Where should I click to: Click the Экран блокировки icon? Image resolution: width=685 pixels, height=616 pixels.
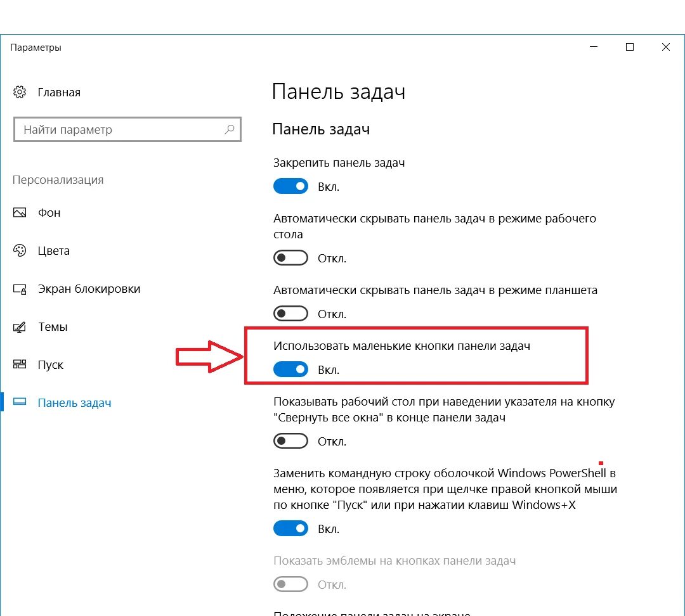pyautogui.click(x=20, y=289)
